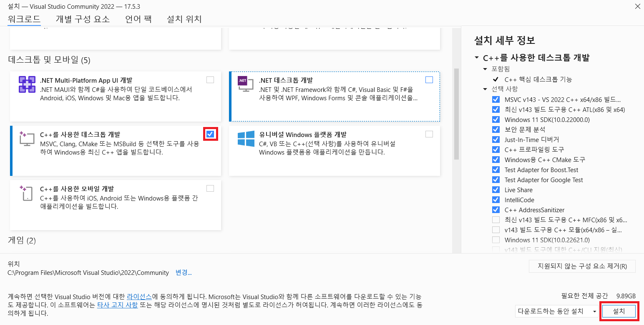Viewport: 644px width, 325px height.
Task: Uncheck 최신 v143 빌드 도구용 C++ ATL option
Action: click(496, 109)
